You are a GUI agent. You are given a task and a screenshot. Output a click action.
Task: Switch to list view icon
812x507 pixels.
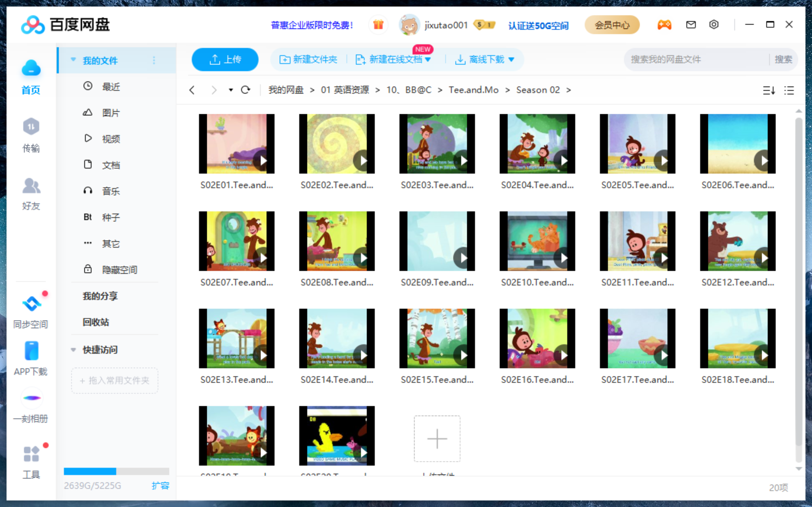[x=789, y=91]
